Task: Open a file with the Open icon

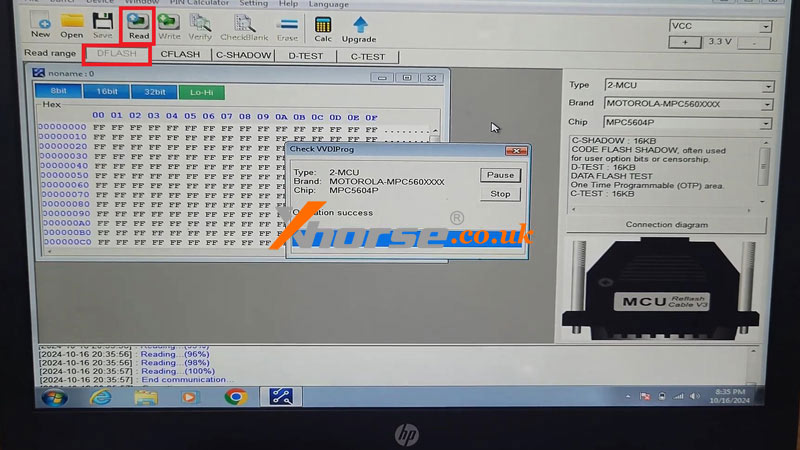Action: coord(71,24)
